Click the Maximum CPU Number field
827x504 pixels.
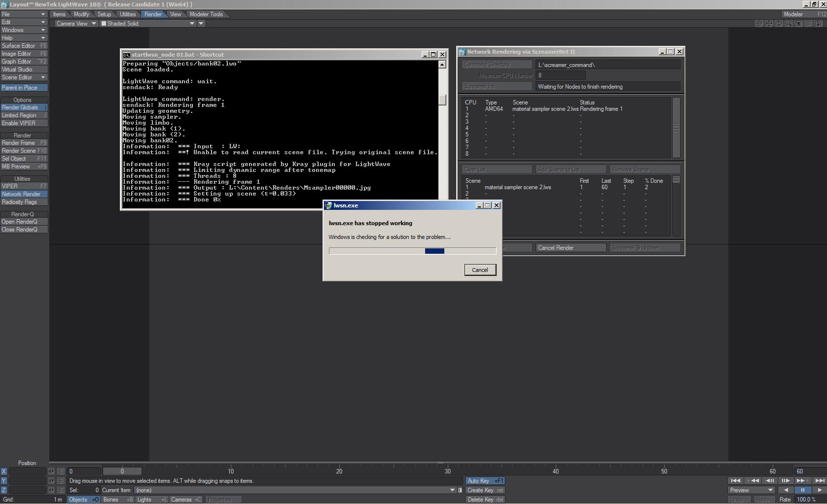(560, 75)
